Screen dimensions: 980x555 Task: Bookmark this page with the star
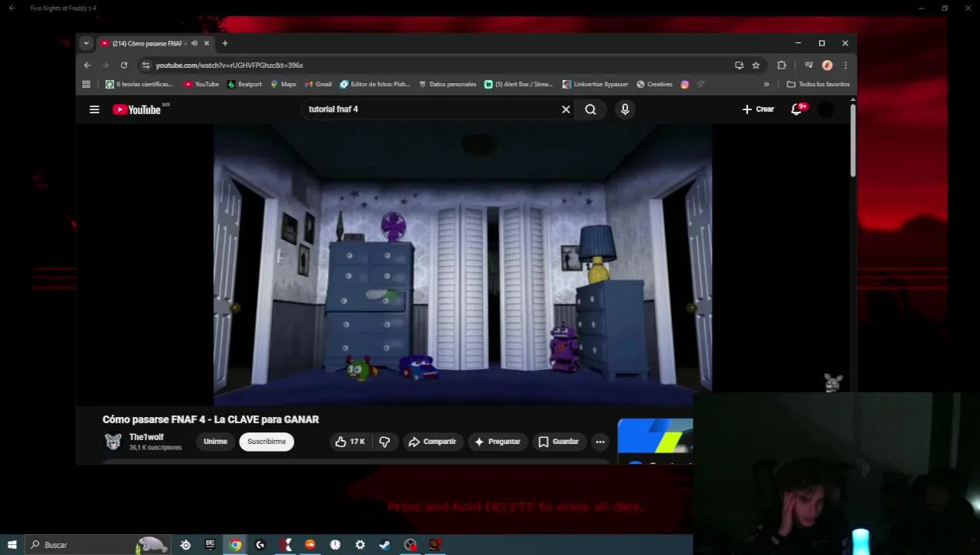(756, 66)
